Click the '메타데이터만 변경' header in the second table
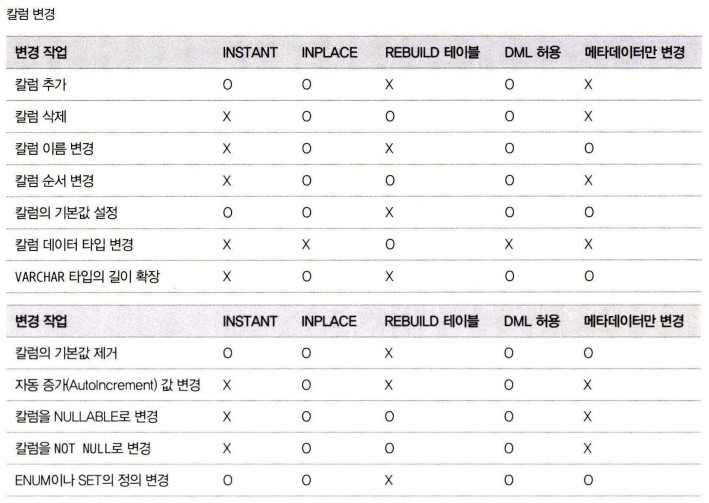The image size is (709, 503). [x=634, y=321]
